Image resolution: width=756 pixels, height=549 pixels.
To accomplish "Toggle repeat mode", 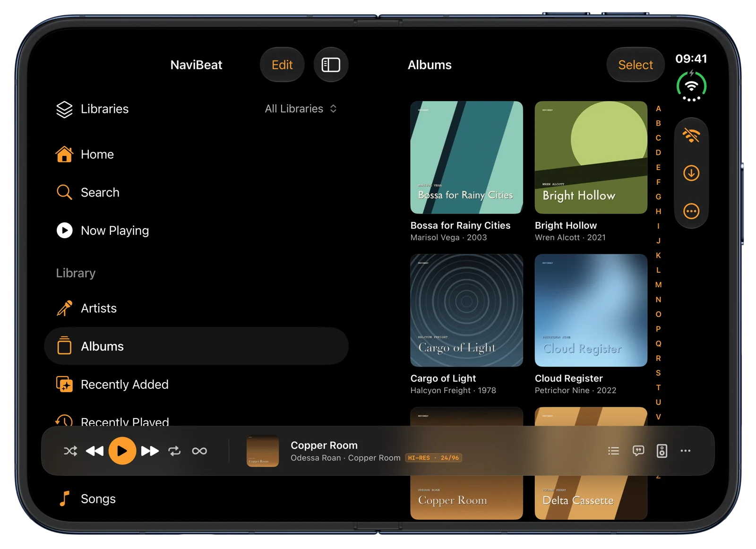I will coord(174,451).
